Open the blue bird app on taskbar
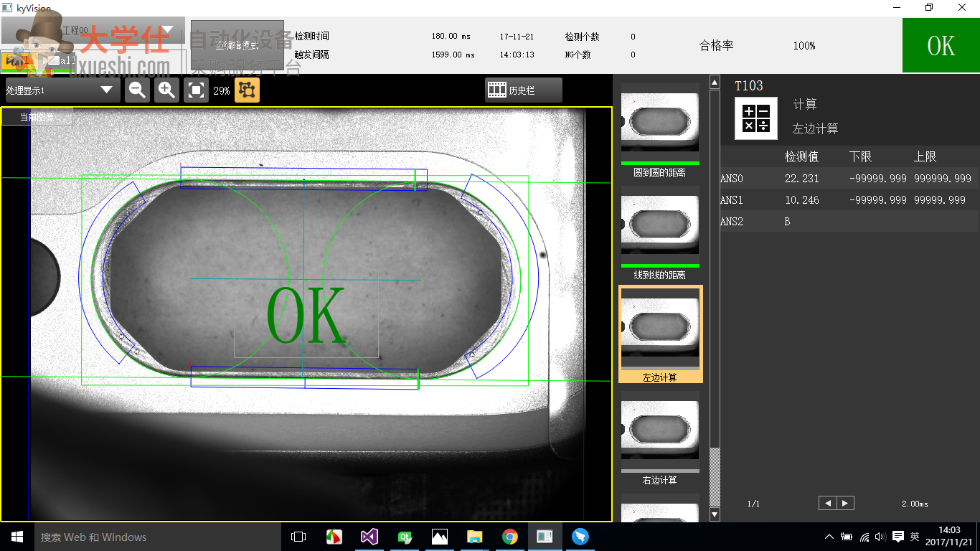Viewport: 980px width, 551px height. click(x=580, y=537)
